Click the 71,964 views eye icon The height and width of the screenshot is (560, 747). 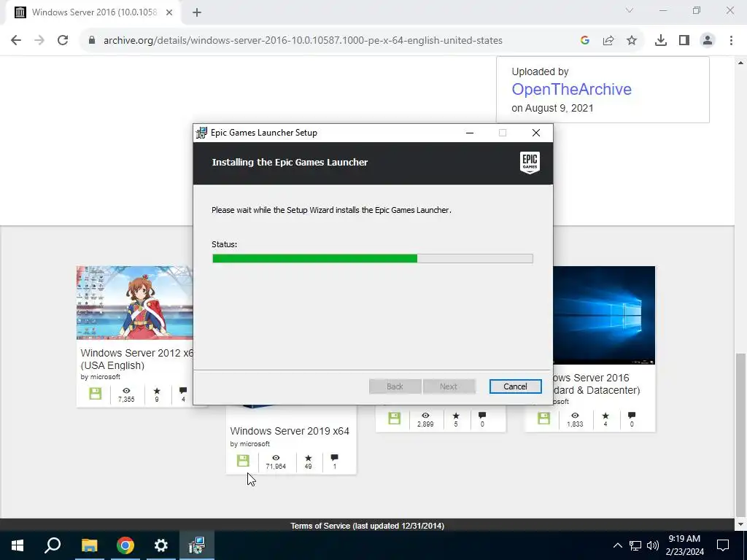(x=276, y=458)
